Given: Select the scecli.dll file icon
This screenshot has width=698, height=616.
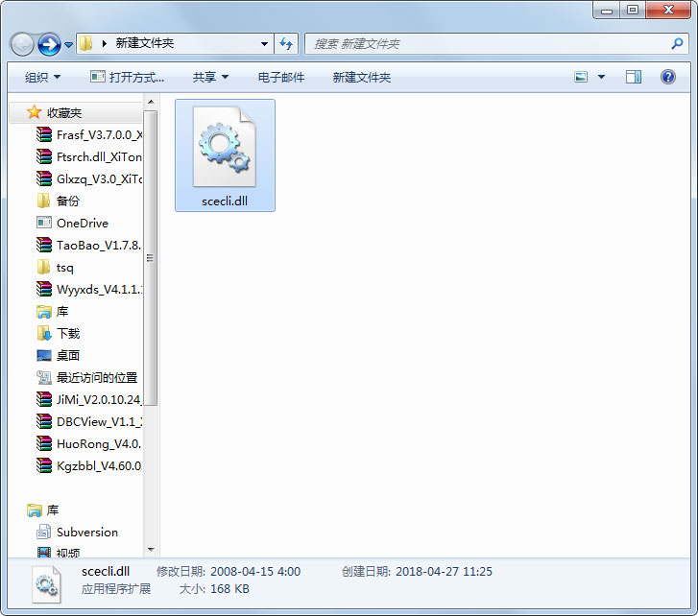Looking at the screenshot, I should click(225, 147).
